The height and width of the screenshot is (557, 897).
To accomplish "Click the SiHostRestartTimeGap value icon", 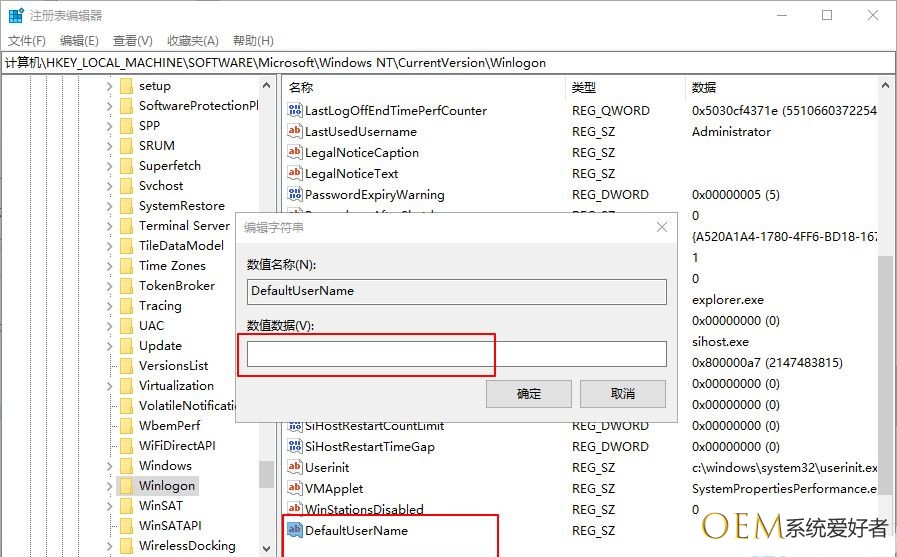I will tap(294, 447).
